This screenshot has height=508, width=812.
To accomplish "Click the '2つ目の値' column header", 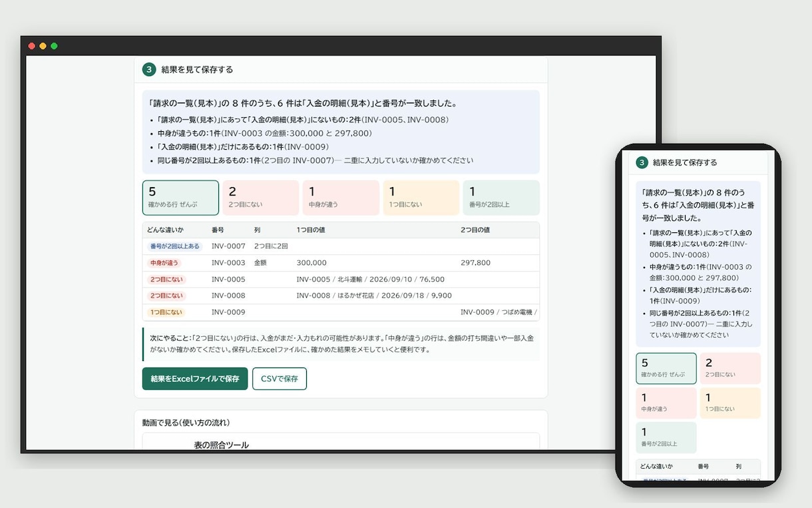I will 475,230.
